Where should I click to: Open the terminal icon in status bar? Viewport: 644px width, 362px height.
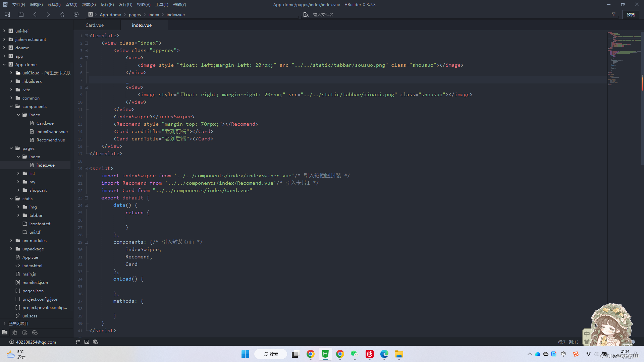87,342
